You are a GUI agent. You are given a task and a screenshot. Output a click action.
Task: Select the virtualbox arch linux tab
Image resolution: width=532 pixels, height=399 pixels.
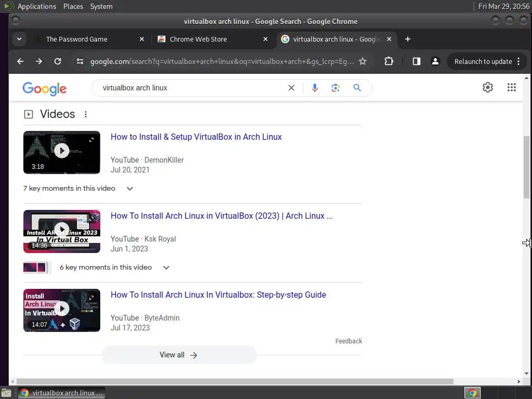(336, 39)
